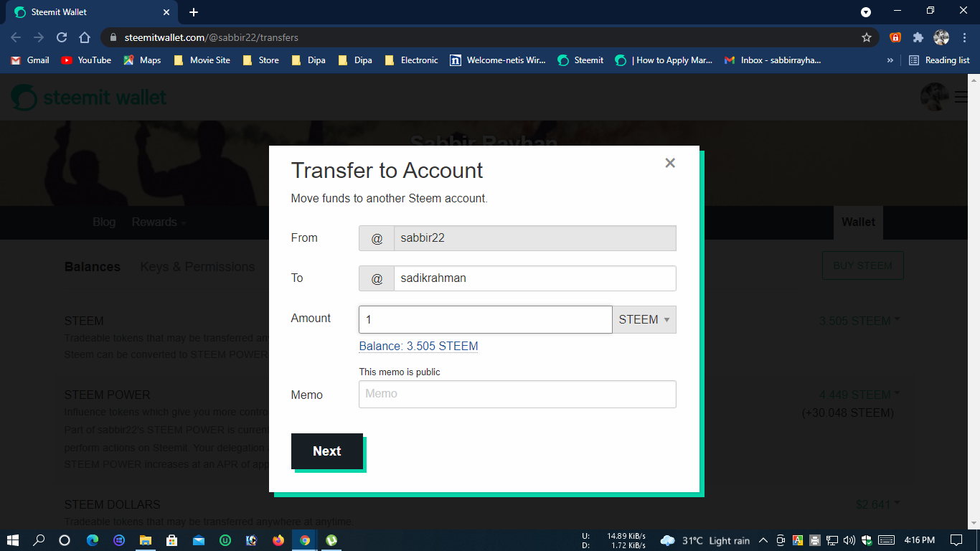Open the Gmail bookmark

(30, 60)
